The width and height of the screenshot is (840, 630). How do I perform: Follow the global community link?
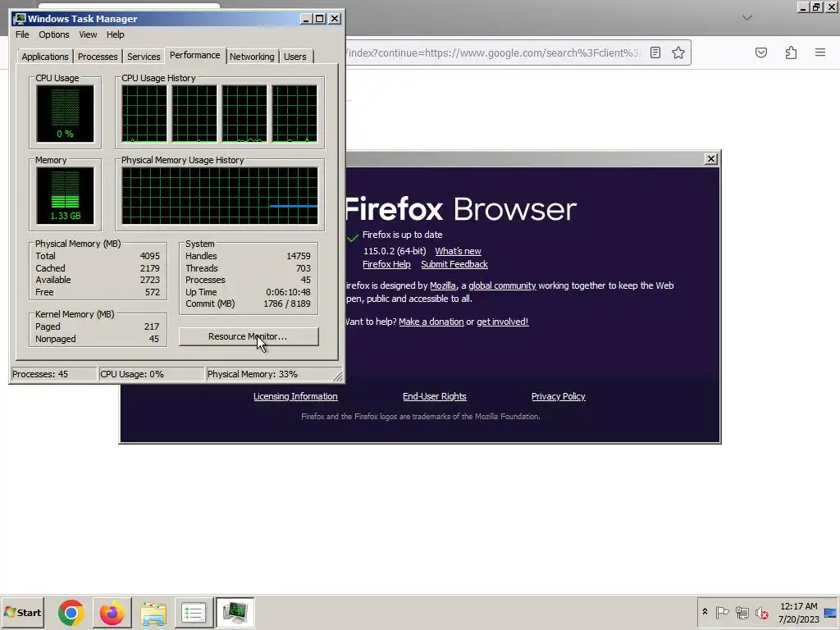[502, 285]
